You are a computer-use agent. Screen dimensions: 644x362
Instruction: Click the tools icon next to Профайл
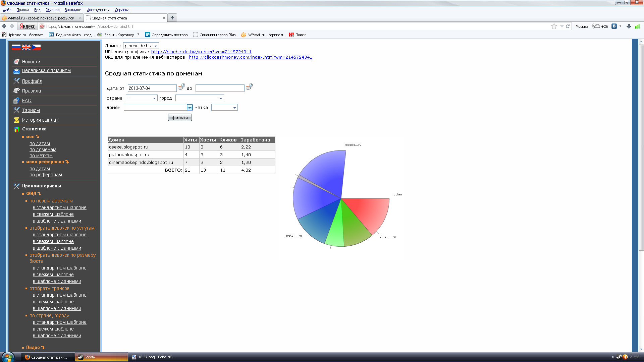16,81
